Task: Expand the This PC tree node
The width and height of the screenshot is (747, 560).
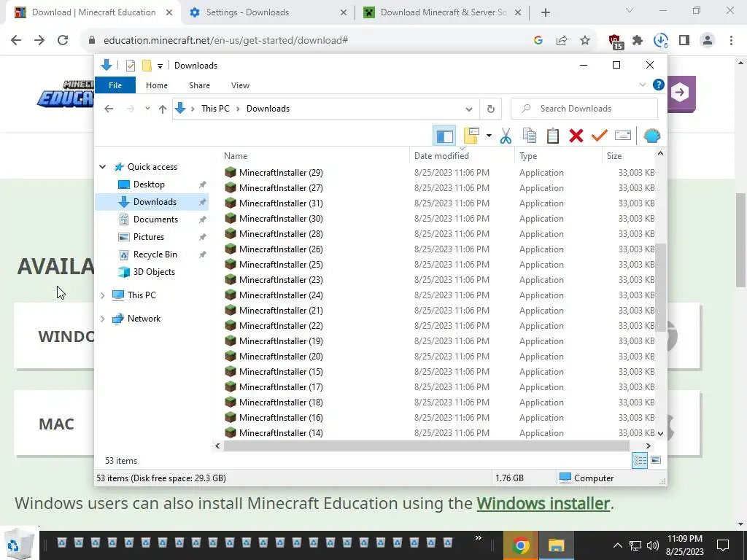Action: click(102, 295)
